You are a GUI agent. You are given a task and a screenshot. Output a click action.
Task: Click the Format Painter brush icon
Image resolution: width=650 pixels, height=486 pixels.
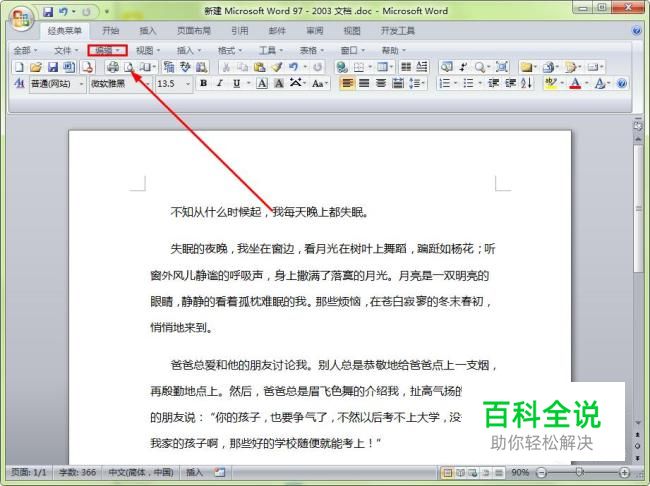coord(276,67)
